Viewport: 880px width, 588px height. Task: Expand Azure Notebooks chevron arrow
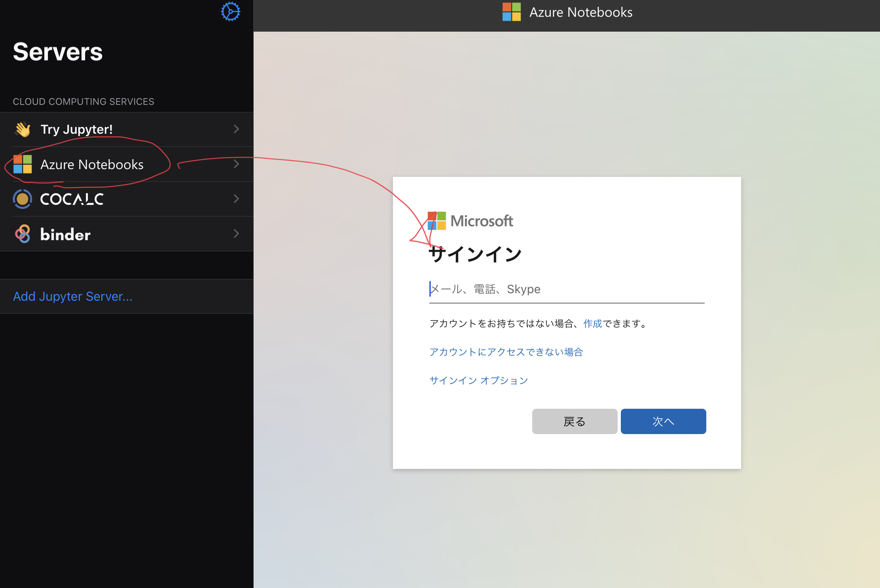pyautogui.click(x=236, y=164)
